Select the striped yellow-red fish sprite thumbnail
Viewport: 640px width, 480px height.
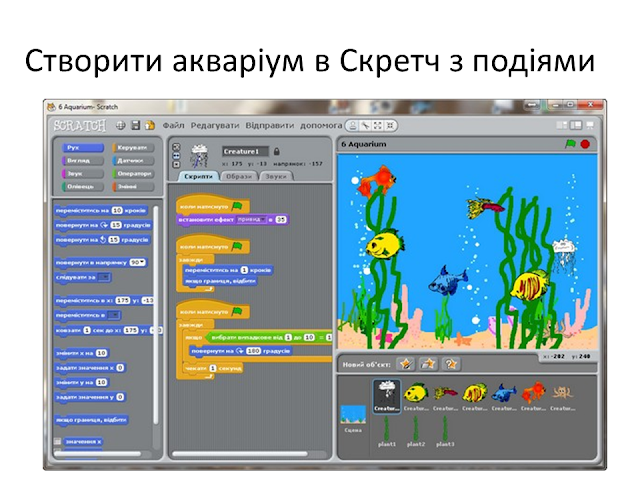(x=475, y=396)
